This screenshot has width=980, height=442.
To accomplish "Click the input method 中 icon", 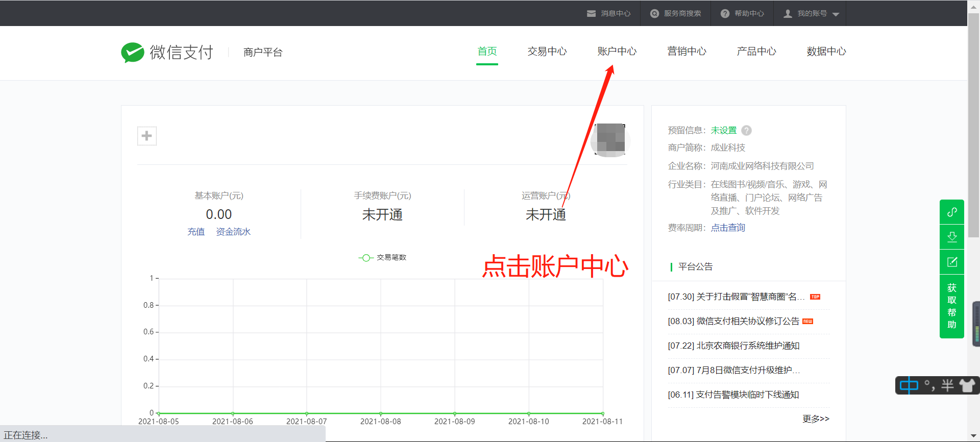I will pyautogui.click(x=909, y=385).
